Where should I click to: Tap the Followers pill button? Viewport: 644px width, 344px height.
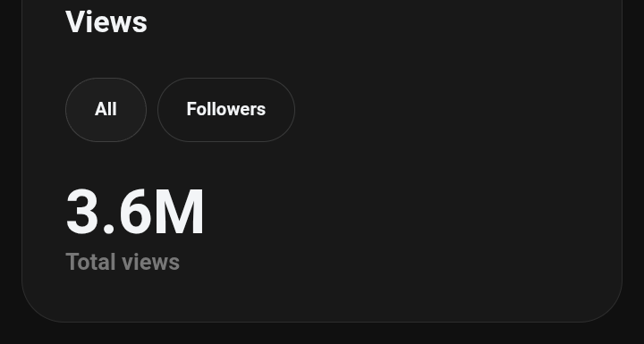click(x=226, y=110)
